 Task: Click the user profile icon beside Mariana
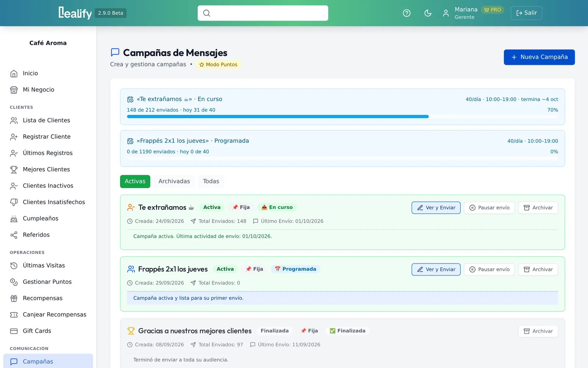[x=446, y=13]
